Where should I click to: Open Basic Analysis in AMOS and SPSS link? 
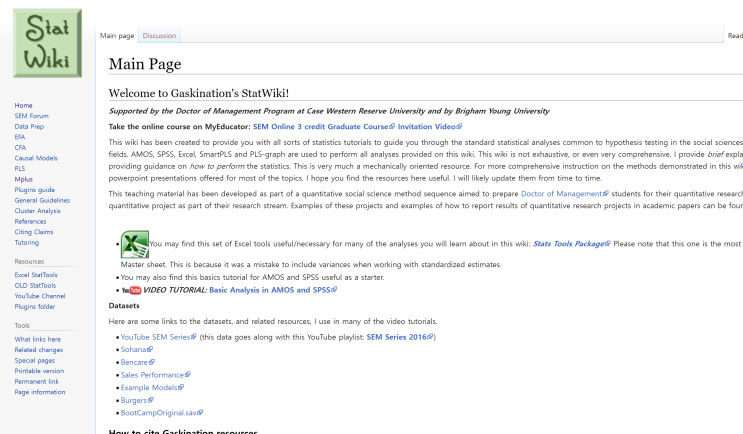click(x=273, y=290)
